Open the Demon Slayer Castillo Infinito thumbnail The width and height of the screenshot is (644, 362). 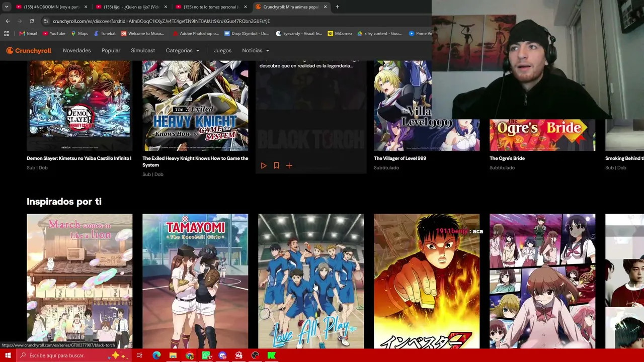79,106
